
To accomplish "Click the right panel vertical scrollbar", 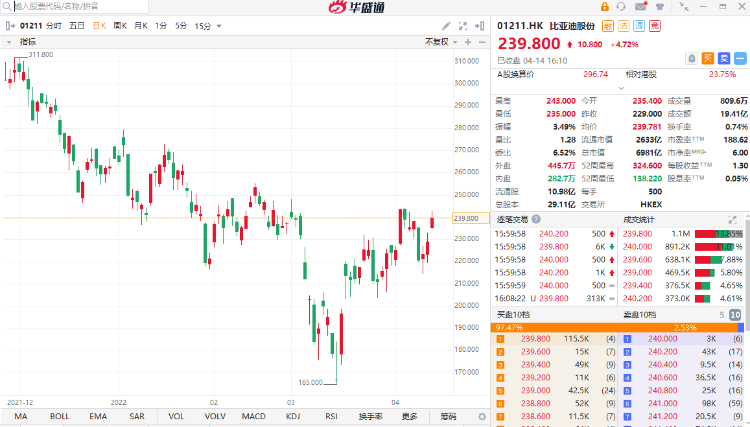I will 747,273.
